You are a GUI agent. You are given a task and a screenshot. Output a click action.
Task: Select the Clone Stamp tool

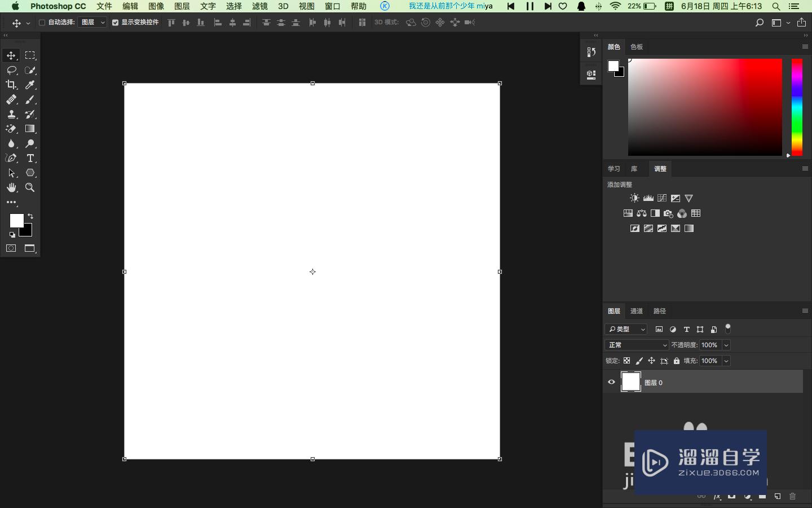pyautogui.click(x=11, y=114)
